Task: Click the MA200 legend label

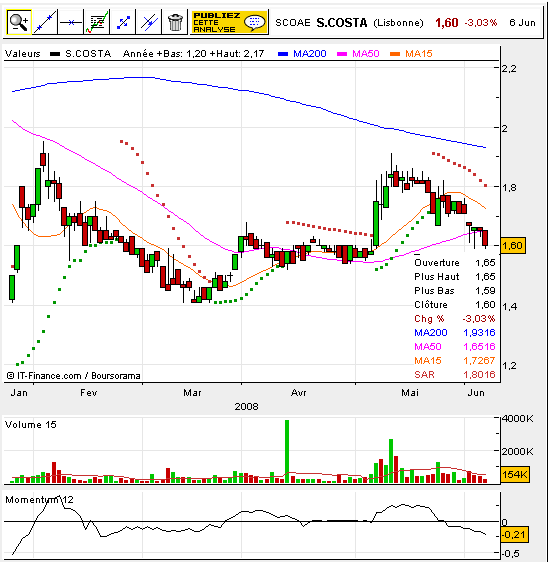Action: [310, 54]
